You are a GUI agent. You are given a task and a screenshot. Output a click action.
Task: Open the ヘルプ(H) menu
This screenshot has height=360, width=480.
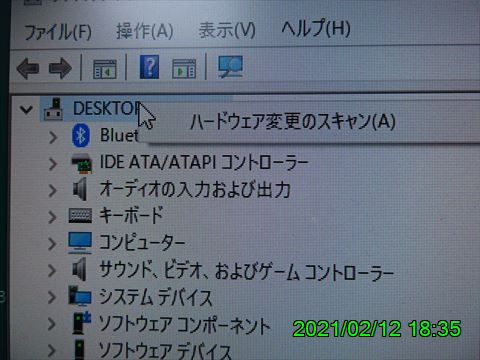pyautogui.click(x=316, y=28)
